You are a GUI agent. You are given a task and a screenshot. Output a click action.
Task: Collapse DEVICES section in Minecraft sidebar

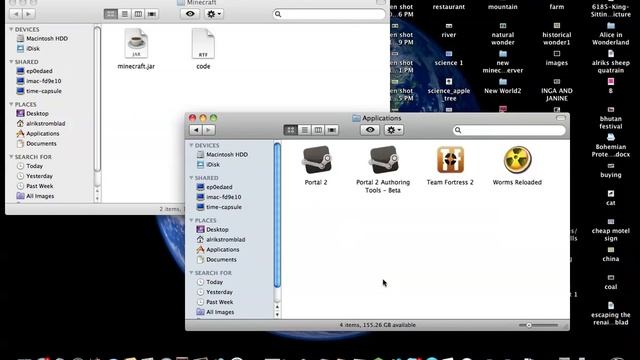pos(11,29)
